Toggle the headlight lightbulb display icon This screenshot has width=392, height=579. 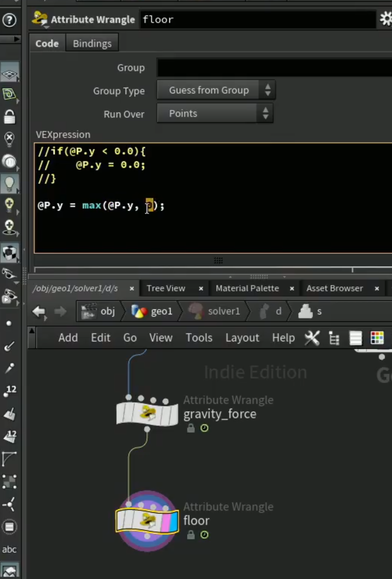pos(9,184)
